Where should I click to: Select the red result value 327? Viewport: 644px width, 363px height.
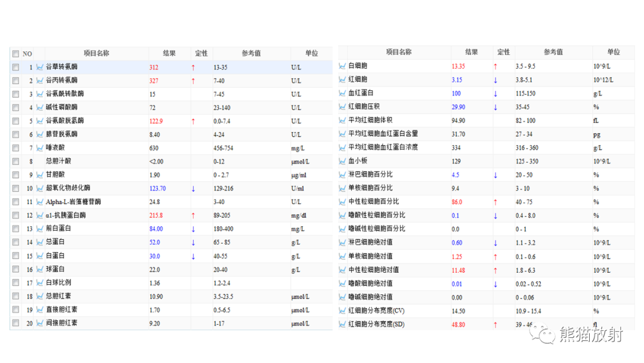pos(154,81)
